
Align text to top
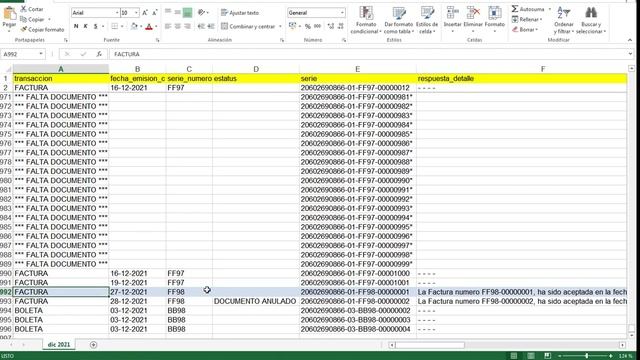tap(168, 13)
